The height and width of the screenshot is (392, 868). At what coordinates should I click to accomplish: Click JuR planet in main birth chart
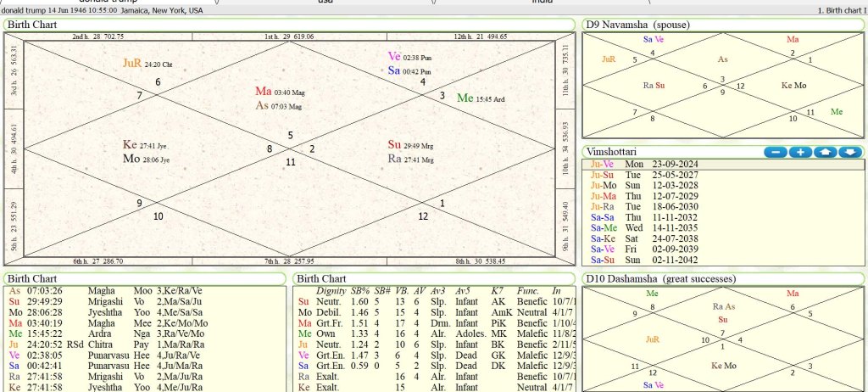(132, 63)
